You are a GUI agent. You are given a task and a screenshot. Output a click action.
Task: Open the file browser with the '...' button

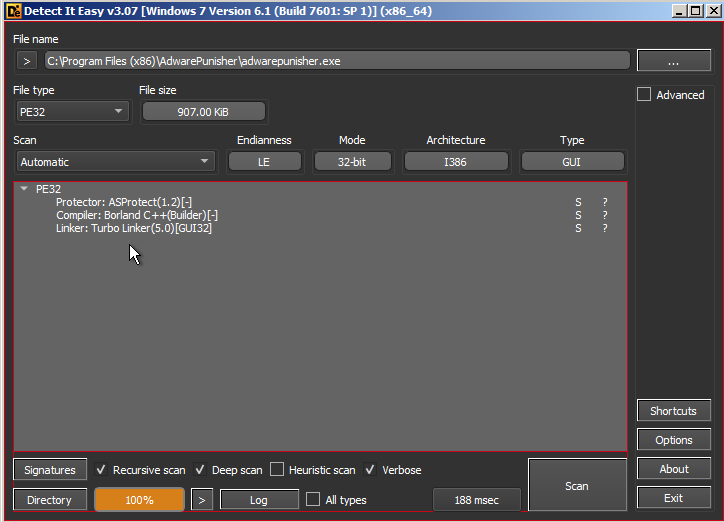coord(674,60)
